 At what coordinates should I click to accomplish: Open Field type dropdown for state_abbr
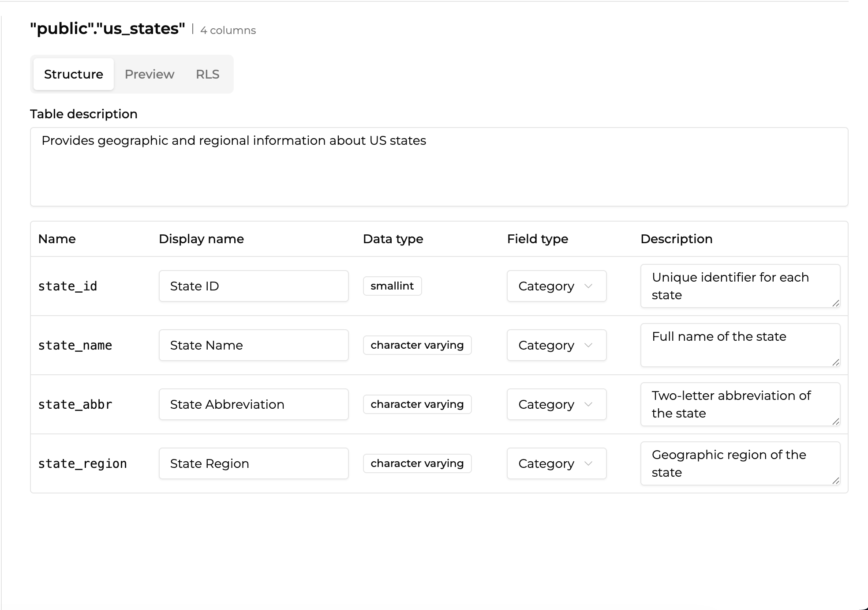[x=556, y=404]
